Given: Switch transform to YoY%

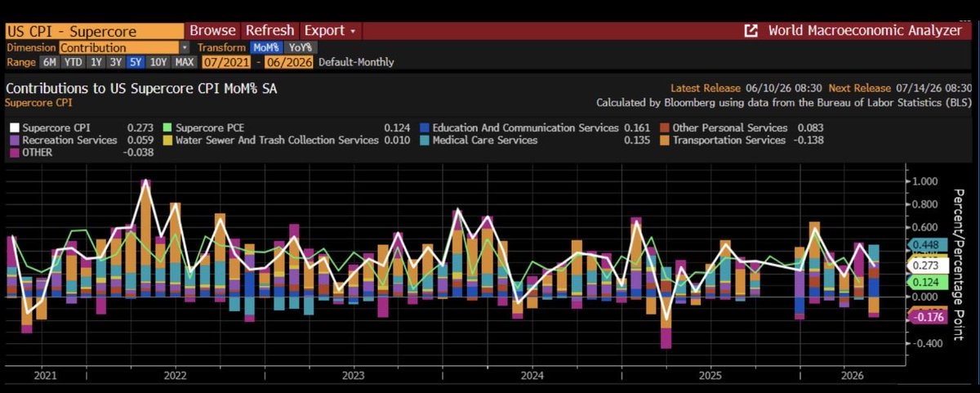Looking at the screenshot, I should (x=299, y=48).
